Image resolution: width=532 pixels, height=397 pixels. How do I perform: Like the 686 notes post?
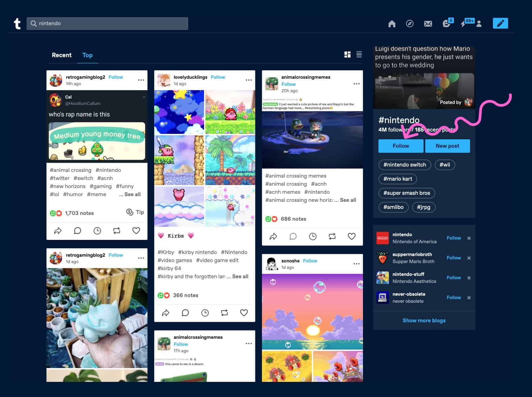352,237
